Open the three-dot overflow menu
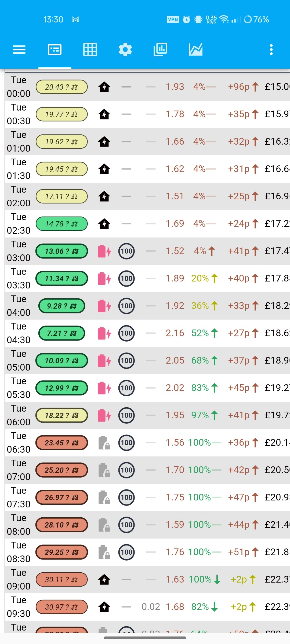 tap(271, 50)
